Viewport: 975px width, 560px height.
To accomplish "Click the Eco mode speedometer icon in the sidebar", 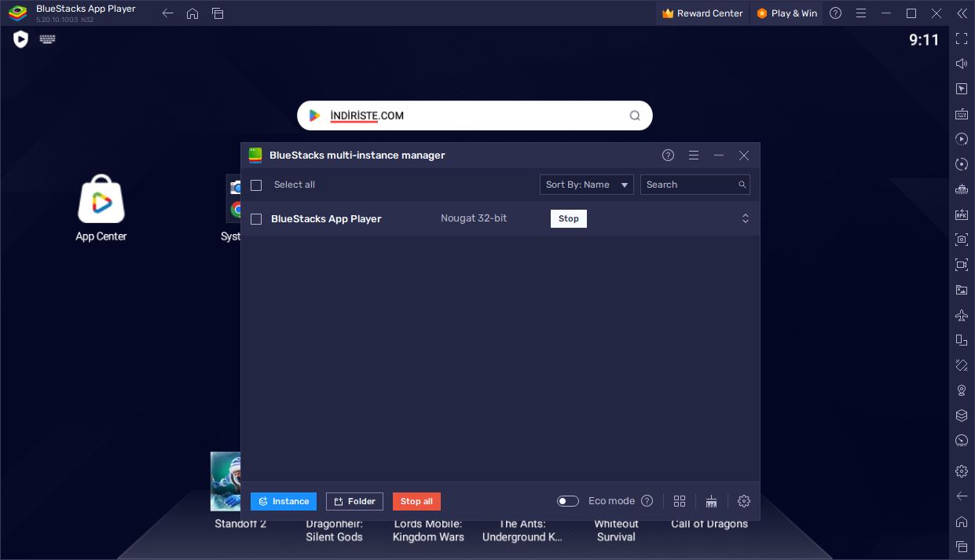I will (962, 441).
